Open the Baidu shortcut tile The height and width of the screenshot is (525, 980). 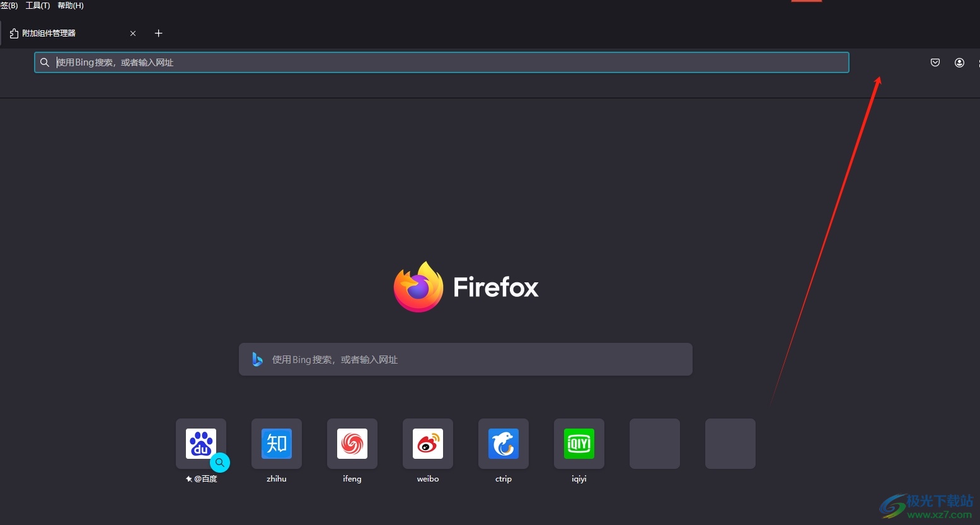(x=201, y=444)
